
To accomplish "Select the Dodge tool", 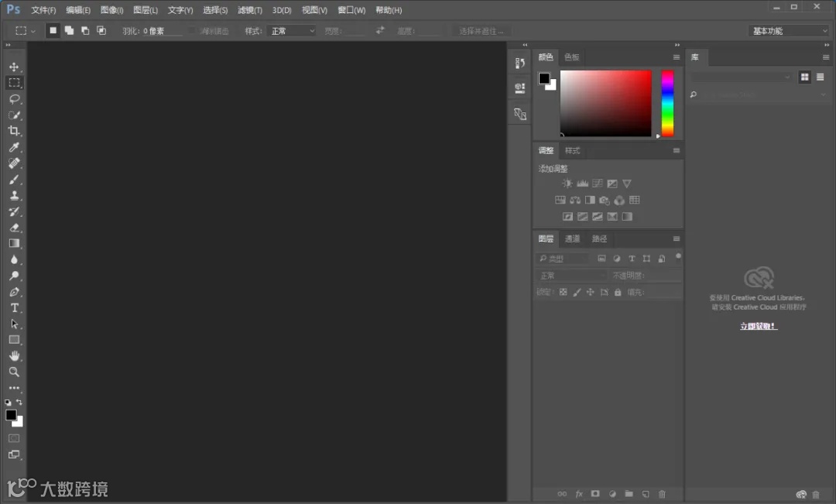I will click(x=14, y=276).
